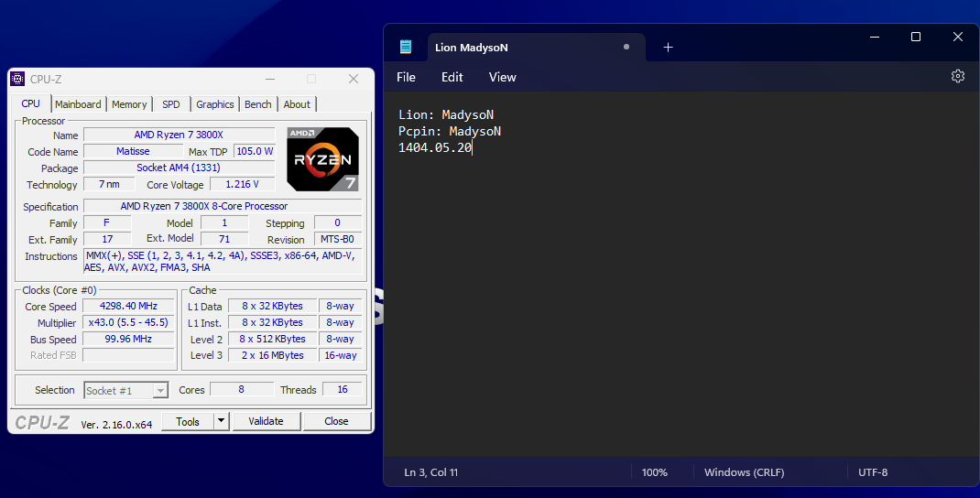Open the Tools dropdown arrow in CPU-Z
980x498 pixels.
222,421
